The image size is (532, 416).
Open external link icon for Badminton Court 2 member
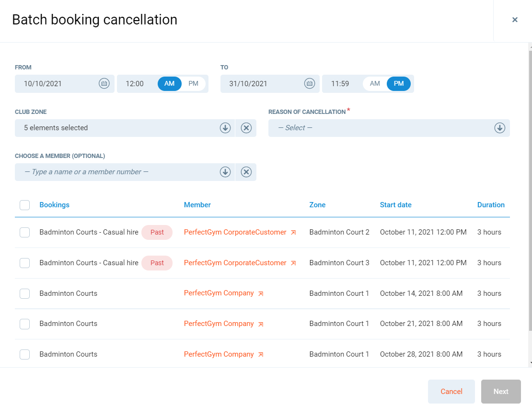coord(293,233)
